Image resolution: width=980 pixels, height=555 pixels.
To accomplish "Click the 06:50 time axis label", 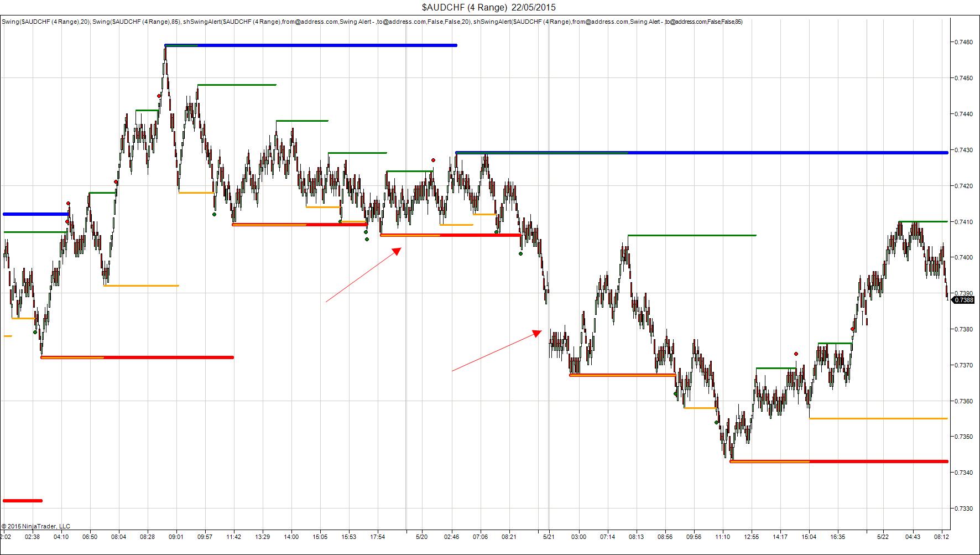I will pos(90,537).
